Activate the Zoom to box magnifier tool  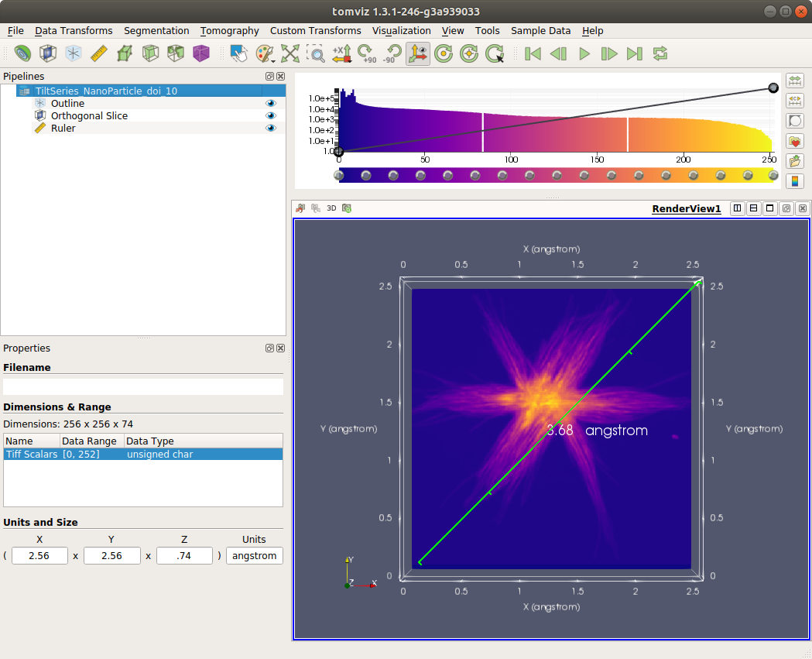click(x=316, y=53)
